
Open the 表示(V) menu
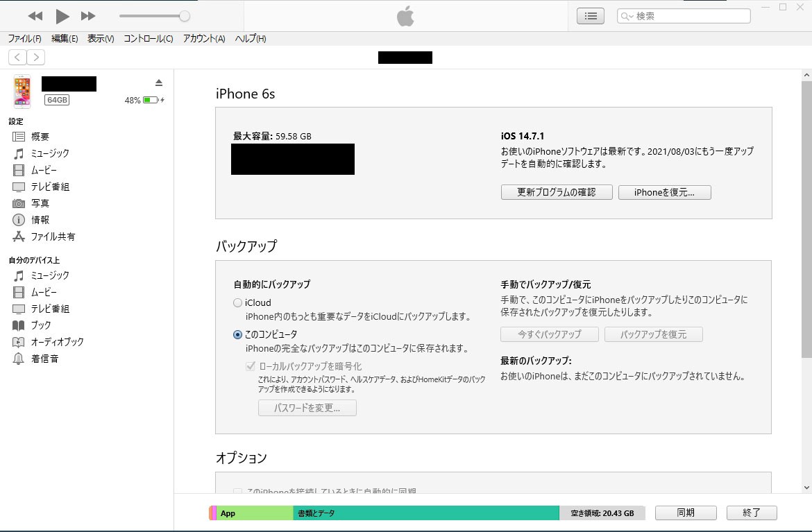[x=101, y=38]
